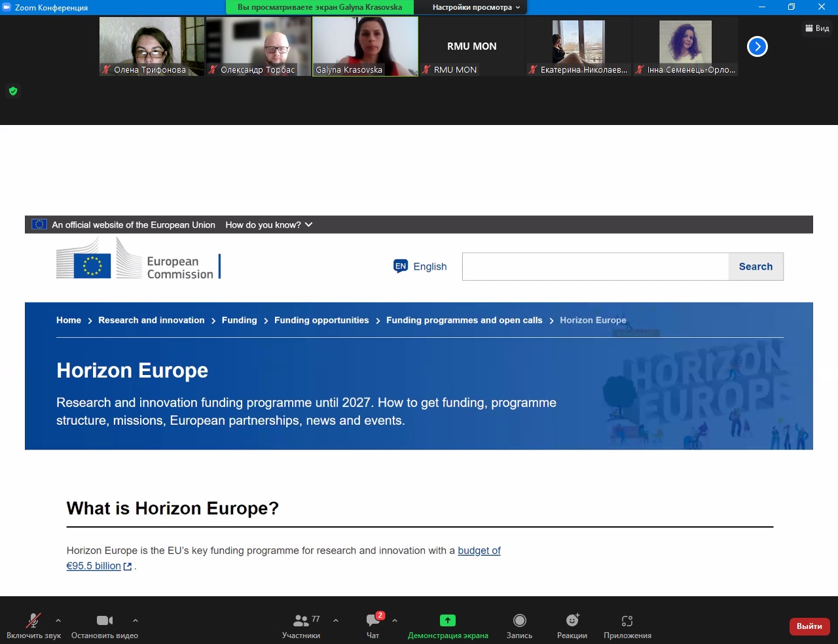Open the Настройки просмотра dropdown
838x644 pixels.
[x=476, y=7]
